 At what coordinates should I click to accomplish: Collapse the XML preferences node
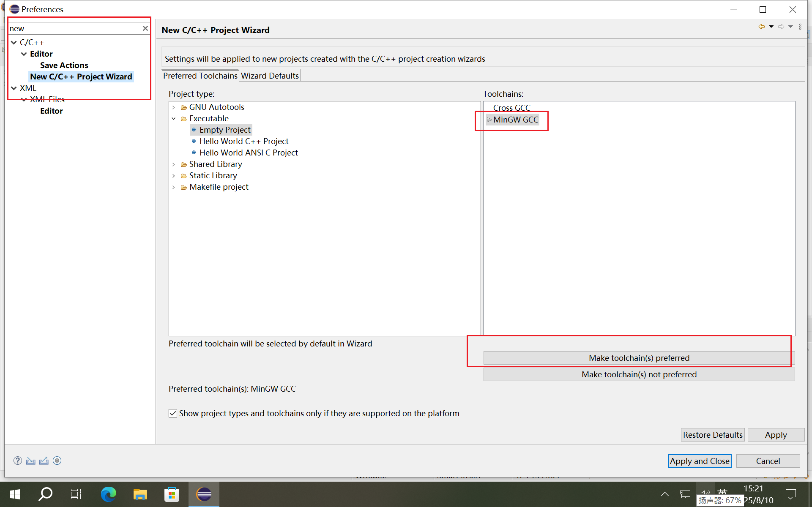14,88
